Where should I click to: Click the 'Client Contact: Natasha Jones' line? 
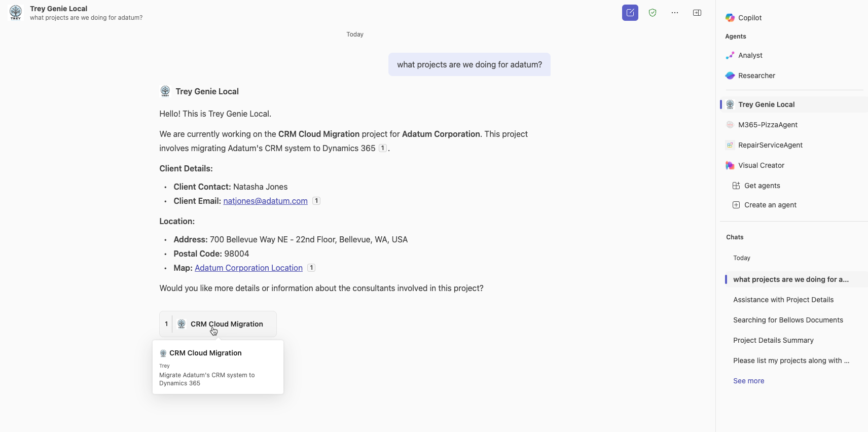point(230,187)
